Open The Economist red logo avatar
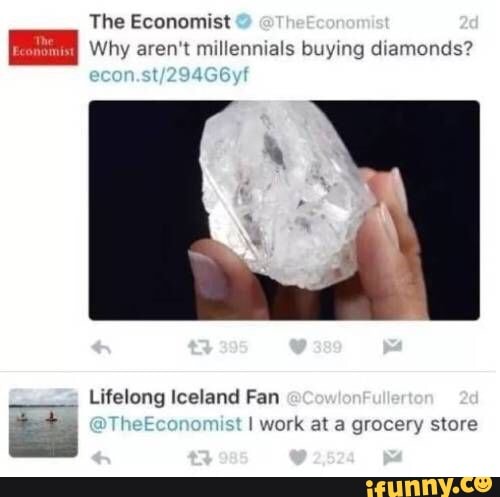This screenshot has width=500, height=497. [x=43, y=47]
